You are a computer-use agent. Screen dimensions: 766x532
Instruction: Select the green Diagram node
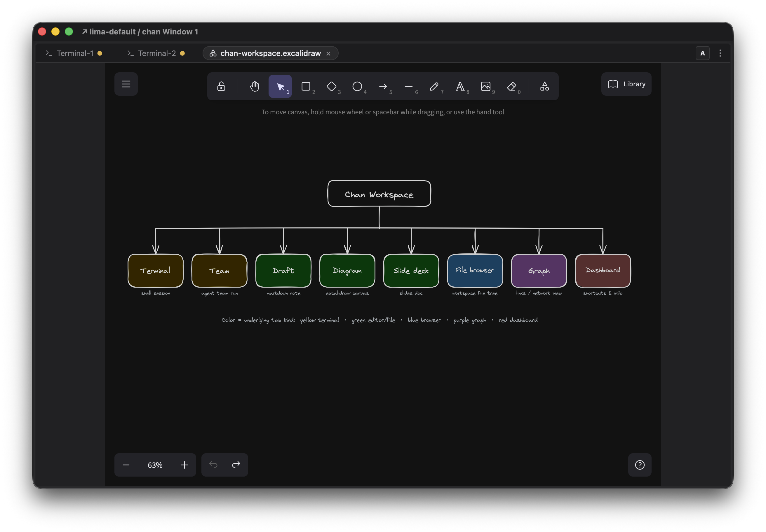(x=347, y=270)
